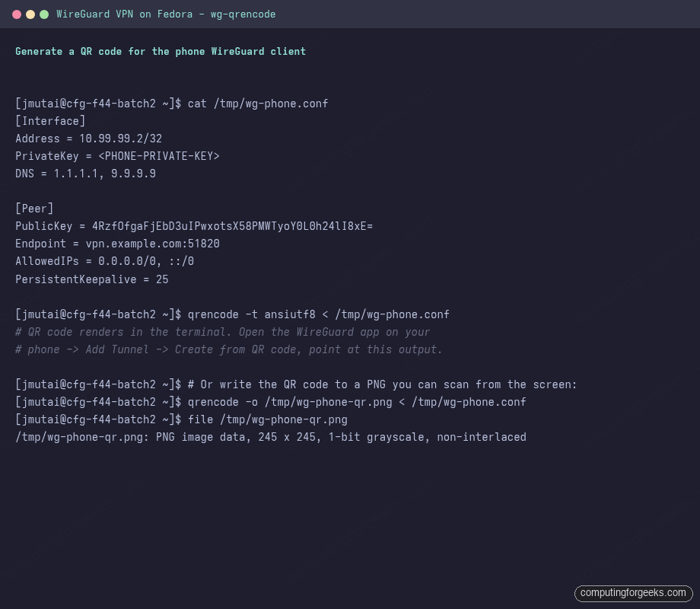
Task: Click the 'Endpoint = vpn.example.com:51820' line
Action: tap(117, 244)
